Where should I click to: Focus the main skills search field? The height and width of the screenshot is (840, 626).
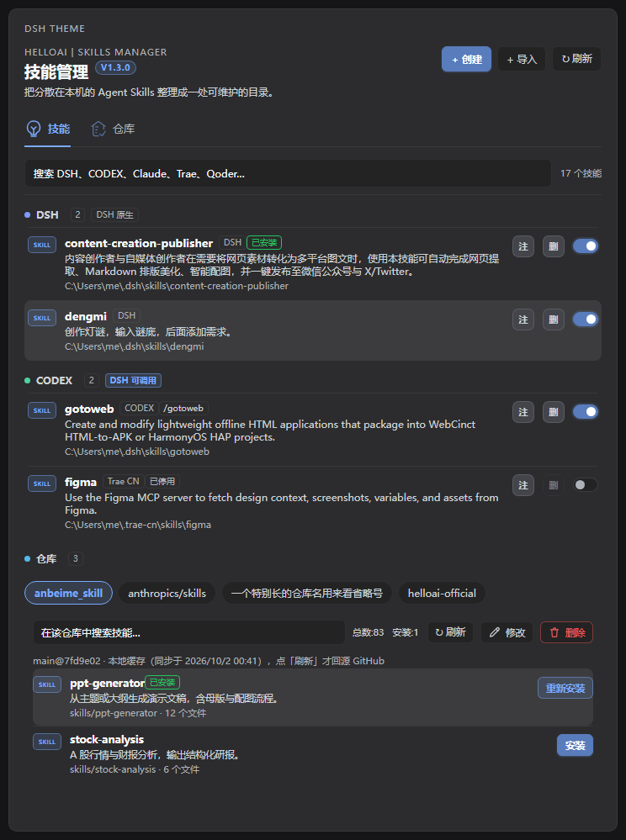[288, 173]
